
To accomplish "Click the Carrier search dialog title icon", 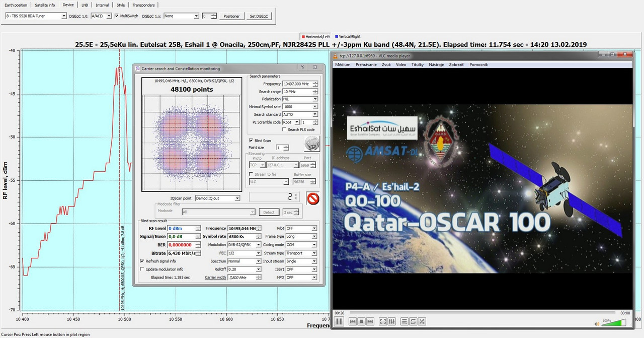I will tap(138, 69).
